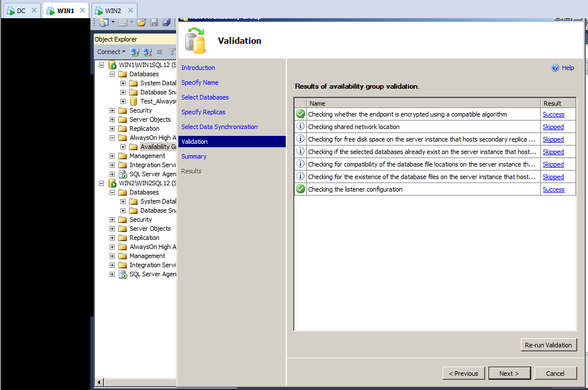Expand the Availability Groups node

point(123,146)
